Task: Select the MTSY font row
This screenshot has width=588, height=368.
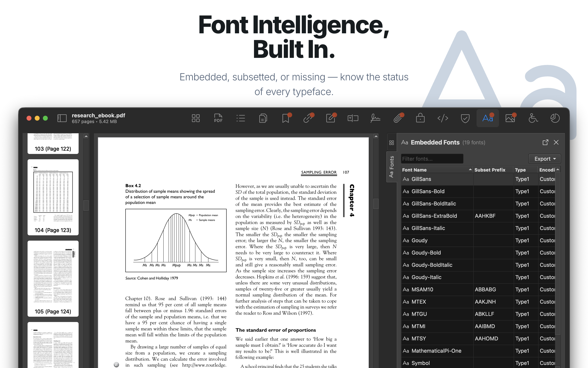Action: [478, 339]
